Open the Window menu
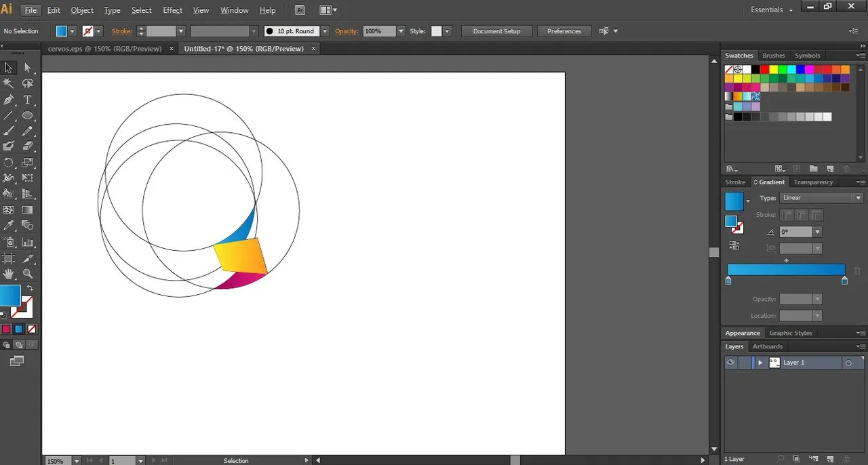The width and height of the screenshot is (868, 465). click(235, 10)
